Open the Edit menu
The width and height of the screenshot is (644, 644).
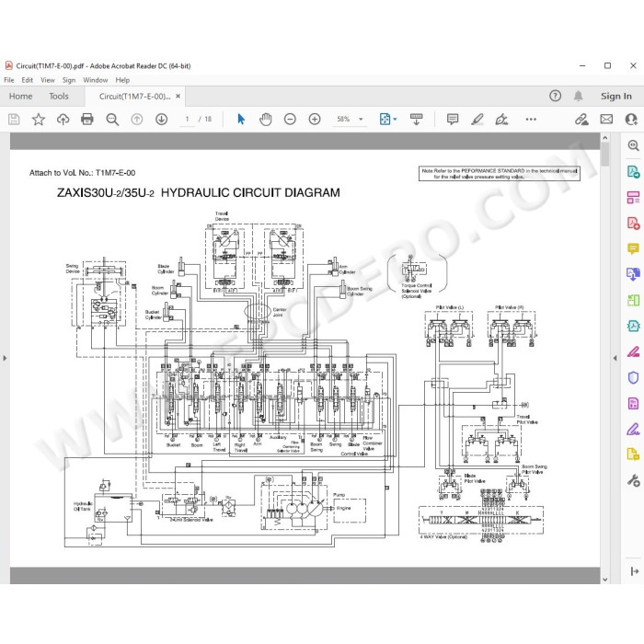point(27,80)
